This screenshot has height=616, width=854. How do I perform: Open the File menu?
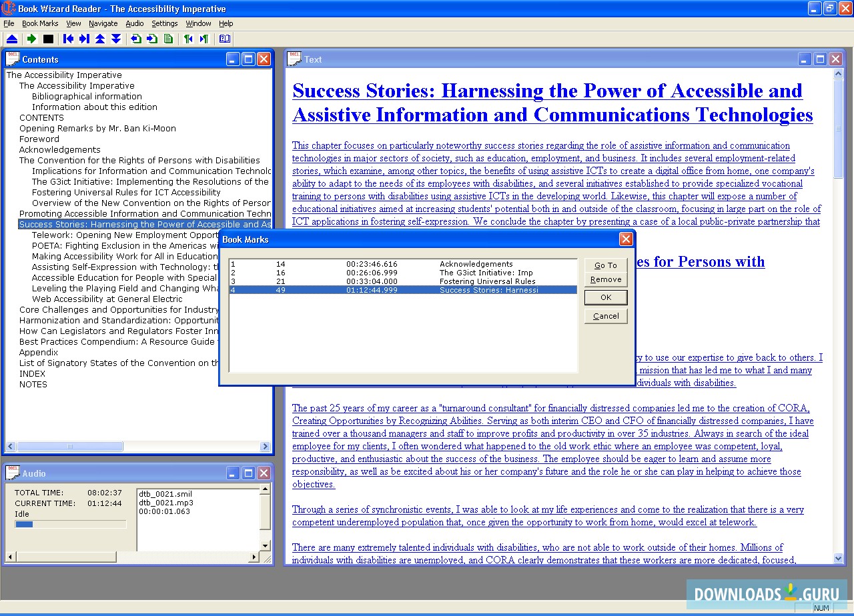(x=9, y=23)
